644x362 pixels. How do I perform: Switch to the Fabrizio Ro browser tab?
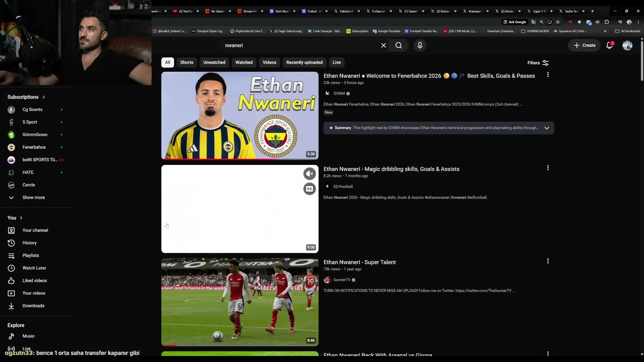[x=346, y=11]
